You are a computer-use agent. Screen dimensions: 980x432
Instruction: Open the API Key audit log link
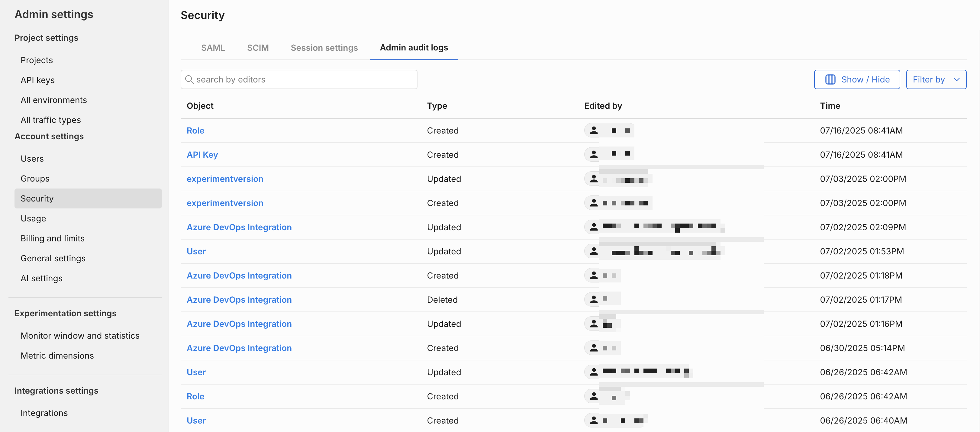[202, 155]
